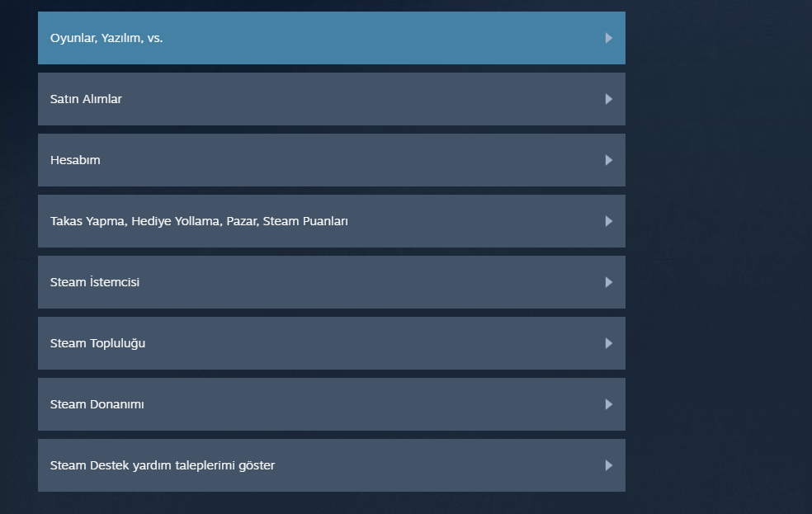Expand Steam Donanımı via right arrow

coord(608,404)
